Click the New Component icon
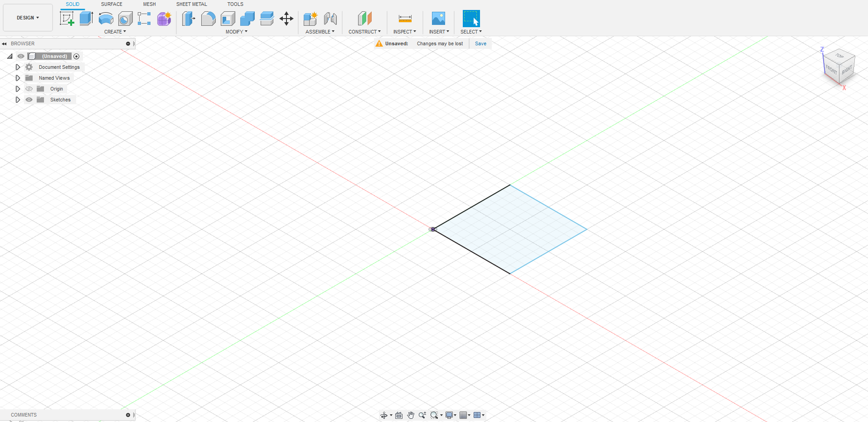 [x=310, y=19]
